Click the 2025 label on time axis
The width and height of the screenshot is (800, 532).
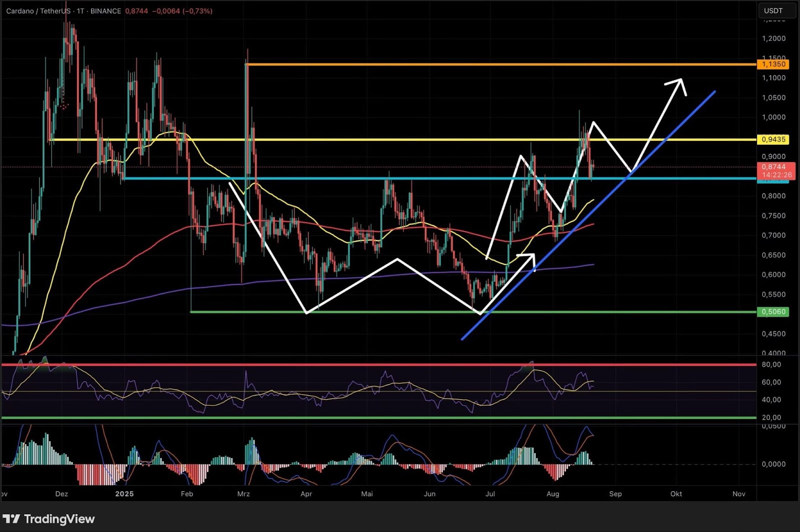[124, 494]
